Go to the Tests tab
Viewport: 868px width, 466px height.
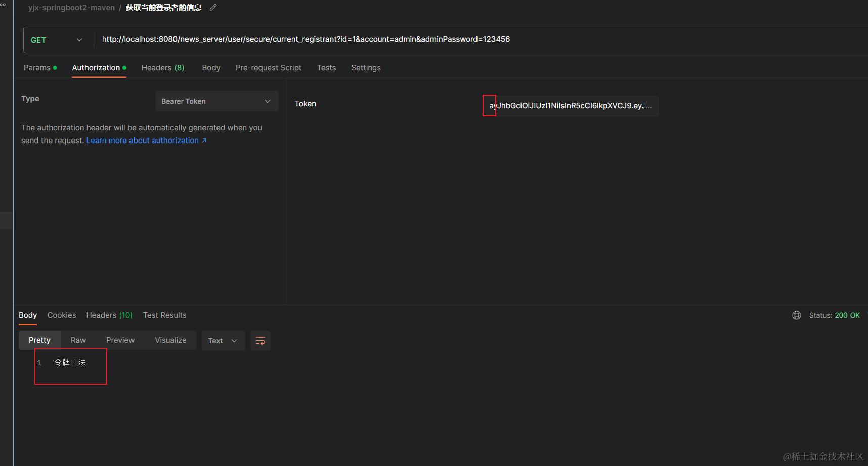(326, 68)
